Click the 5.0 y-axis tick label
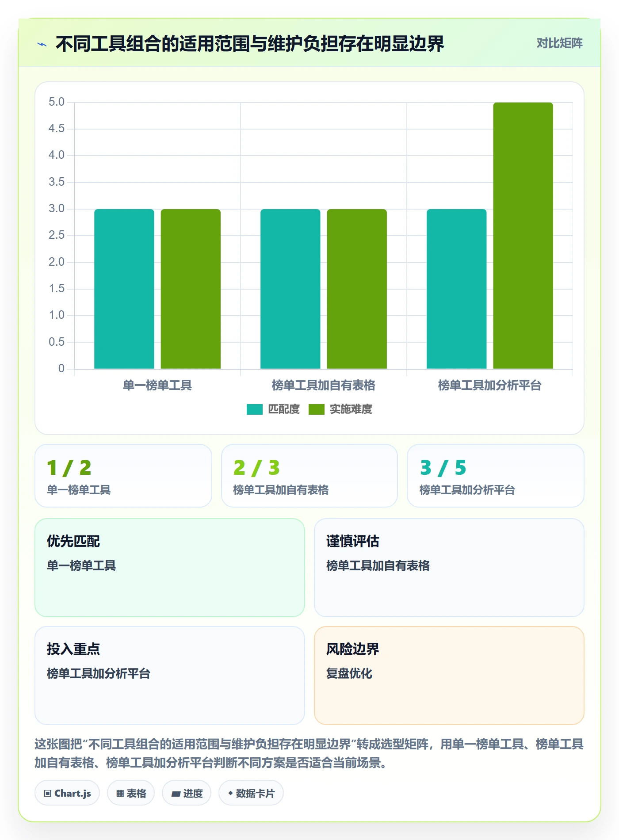The width and height of the screenshot is (619, 840). tap(57, 102)
